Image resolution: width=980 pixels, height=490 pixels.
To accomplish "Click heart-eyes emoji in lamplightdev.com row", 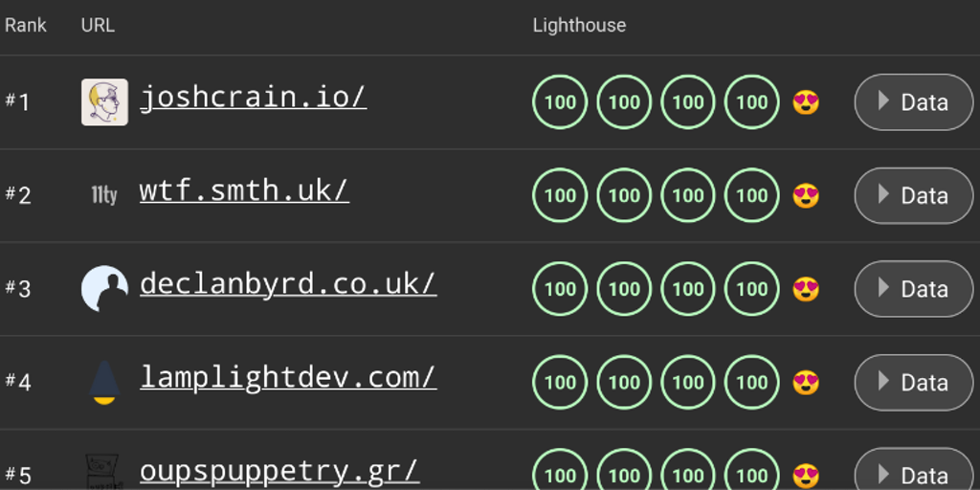I will (806, 382).
